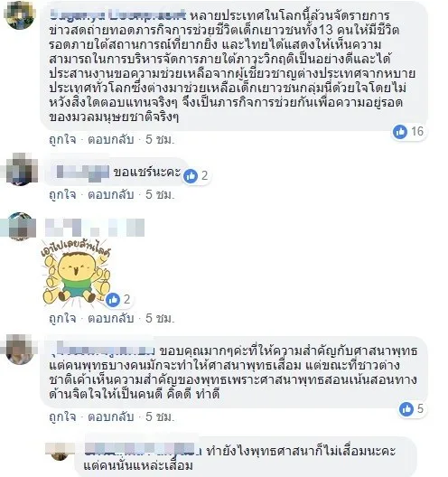The height and width of the screenshot is (477, 448).
Task: Click ตอบกลับ under the Buddhism comment
Action: coord(111,416)
